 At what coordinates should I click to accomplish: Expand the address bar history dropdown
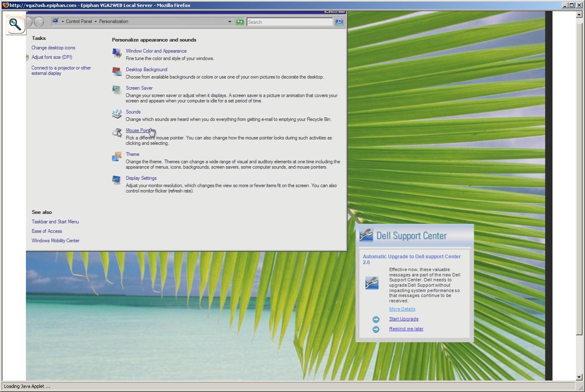(x=230, y=22)
